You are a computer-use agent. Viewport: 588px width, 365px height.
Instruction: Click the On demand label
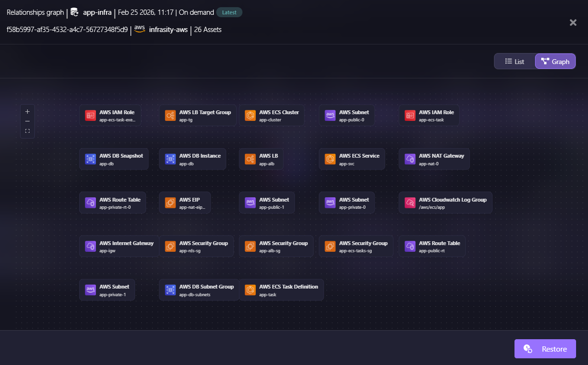[196, 12]
